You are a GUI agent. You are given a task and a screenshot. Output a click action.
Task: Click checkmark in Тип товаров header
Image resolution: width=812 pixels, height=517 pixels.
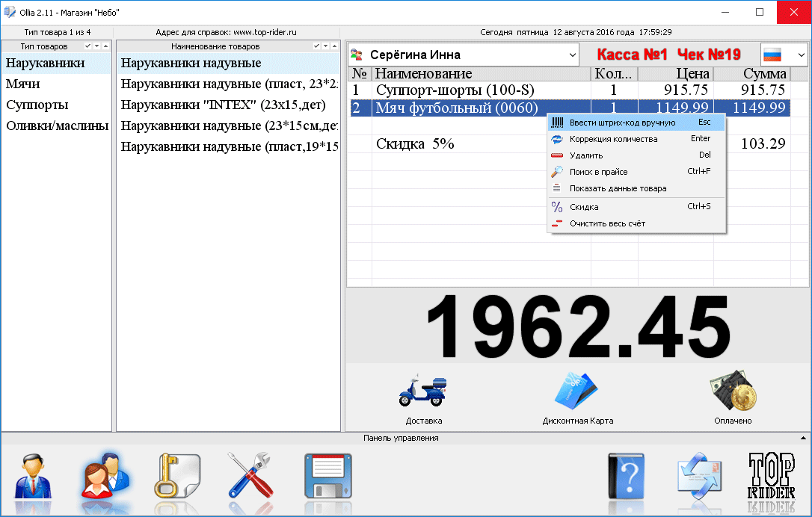[87, 46]
